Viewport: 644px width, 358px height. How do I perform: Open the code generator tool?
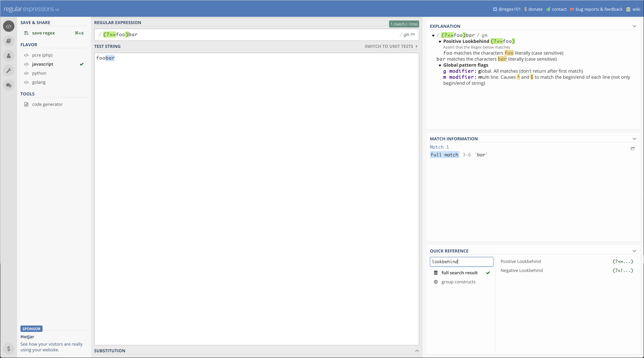point(47,104)
